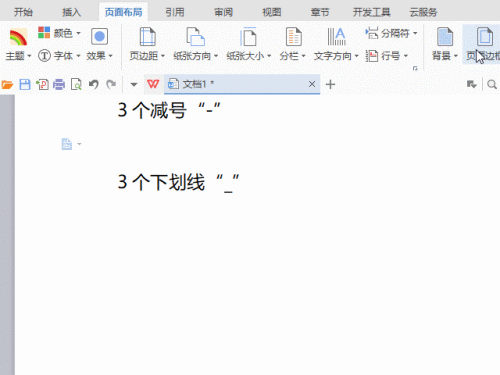Image resolution: width=500 pixels, height=375 pixels.
Task: Open the 颜色 theme colors menu
Action: 59,33
